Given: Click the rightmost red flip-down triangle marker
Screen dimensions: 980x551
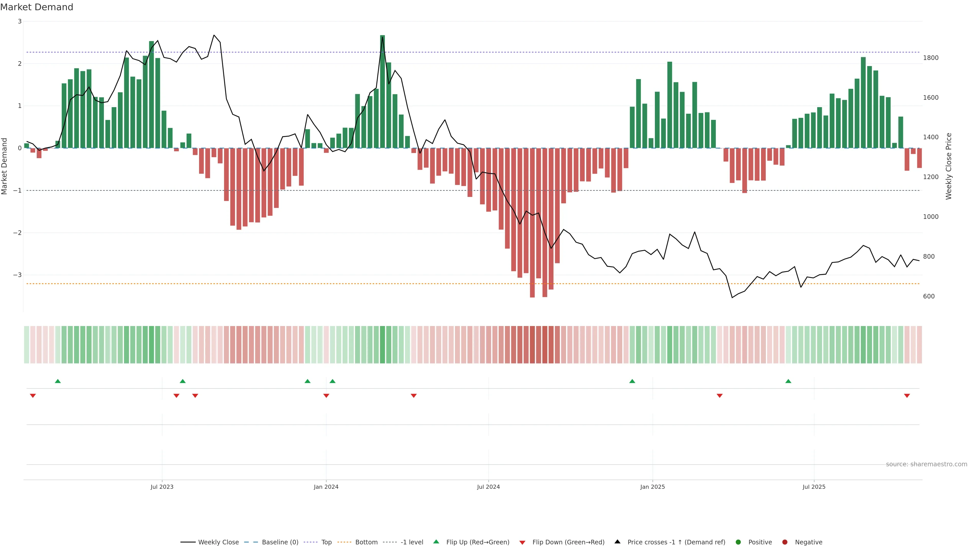Looking at the screenshot, I should 907,396.
